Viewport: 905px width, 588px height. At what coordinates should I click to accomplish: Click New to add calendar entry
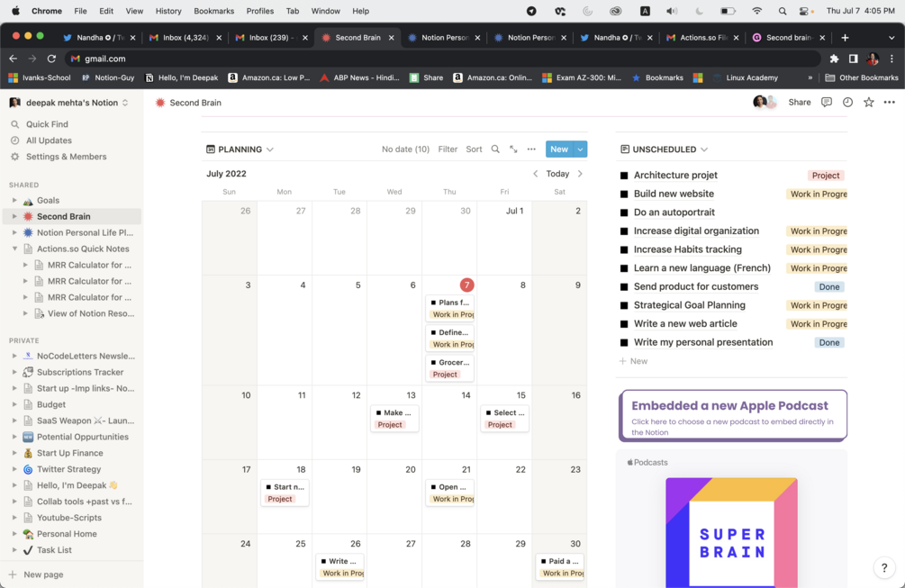click(558, 149)
